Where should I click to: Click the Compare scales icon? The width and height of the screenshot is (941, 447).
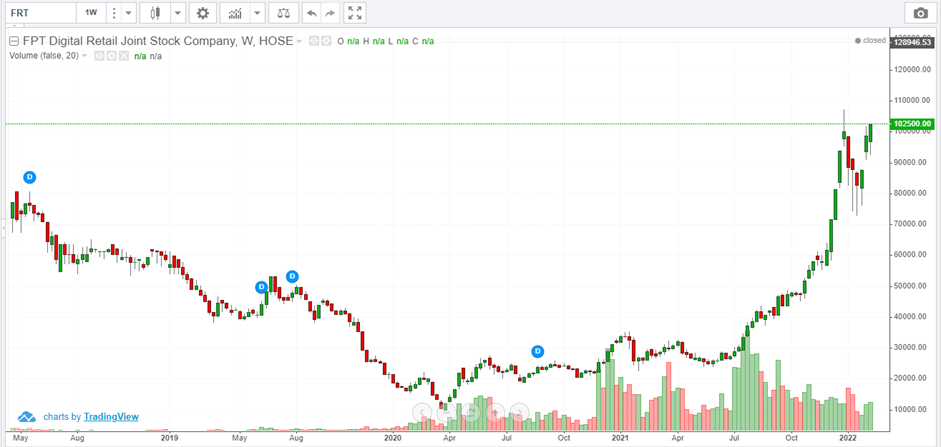coord(284,13)
